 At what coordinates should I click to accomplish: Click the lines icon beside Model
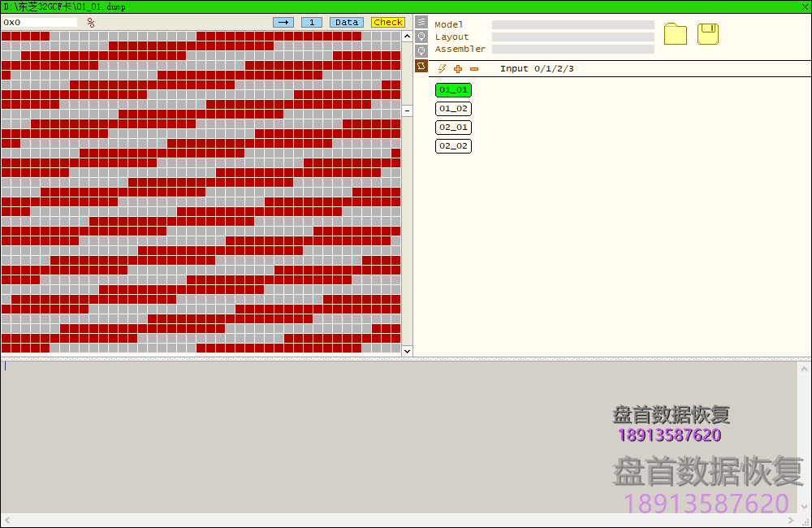coord(421,22)
